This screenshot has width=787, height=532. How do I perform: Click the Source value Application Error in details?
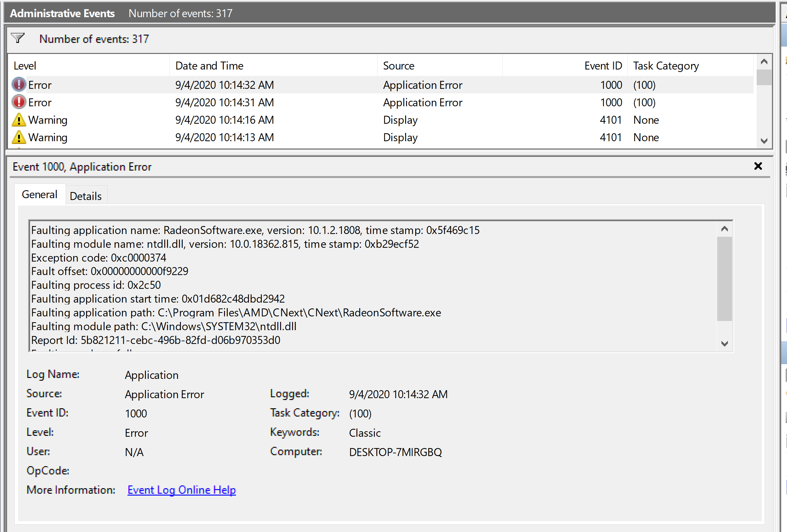coord(164,394)
